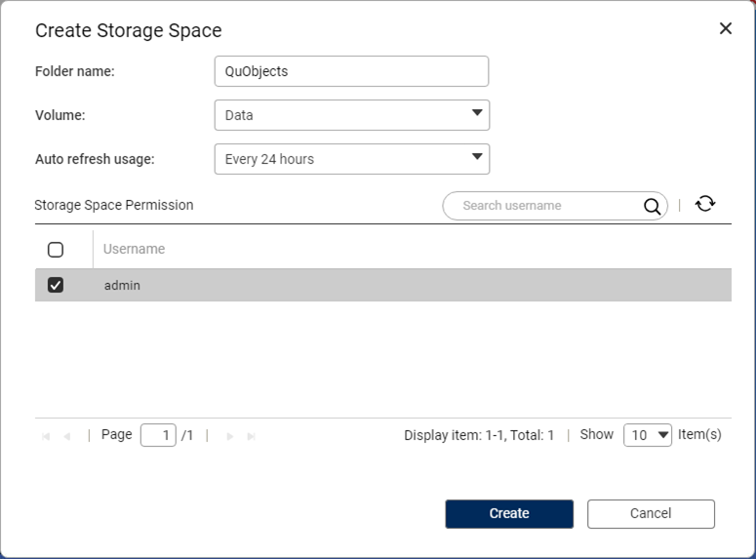This screenshot has width=756, height=559.
Task: Go to the first page of users
Action: click(x=46, y=436)
